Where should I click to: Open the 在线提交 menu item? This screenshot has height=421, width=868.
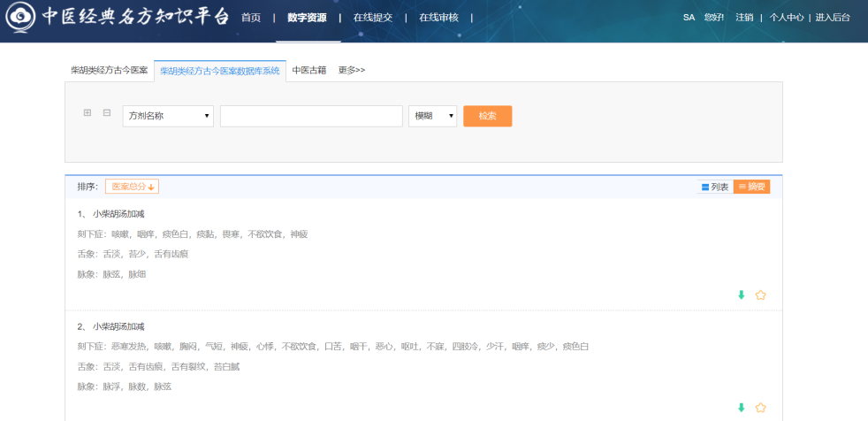click(373, 18)
